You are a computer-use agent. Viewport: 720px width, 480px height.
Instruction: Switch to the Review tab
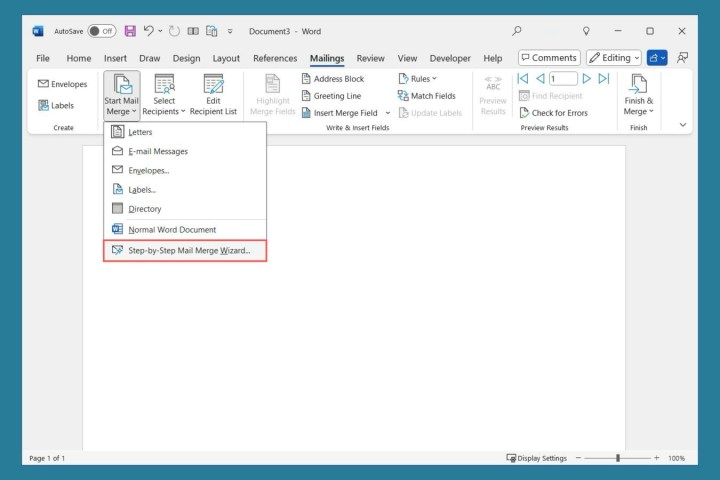click(x=370, y=58)
